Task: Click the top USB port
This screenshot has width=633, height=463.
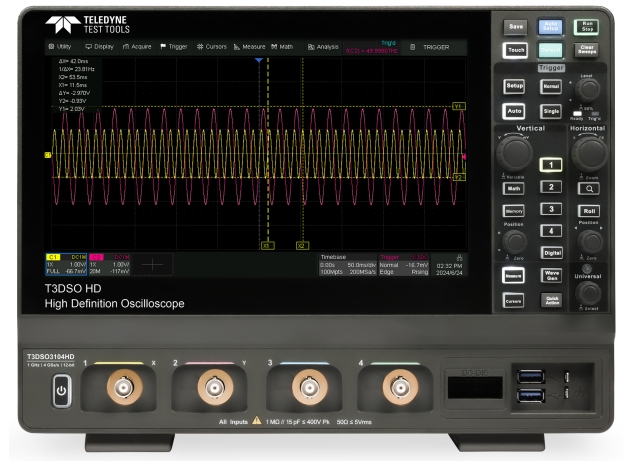Action: pyautogui.click(x=527, y=376)
